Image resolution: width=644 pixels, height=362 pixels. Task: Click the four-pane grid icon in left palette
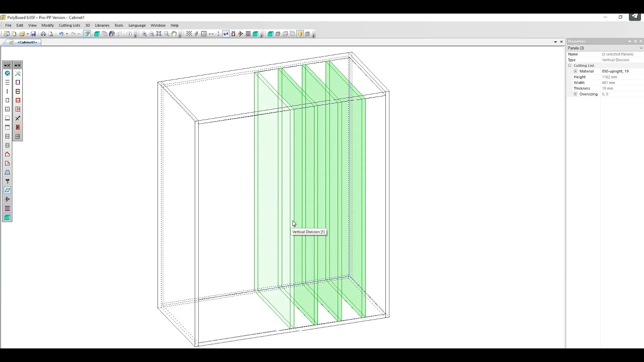7,109
